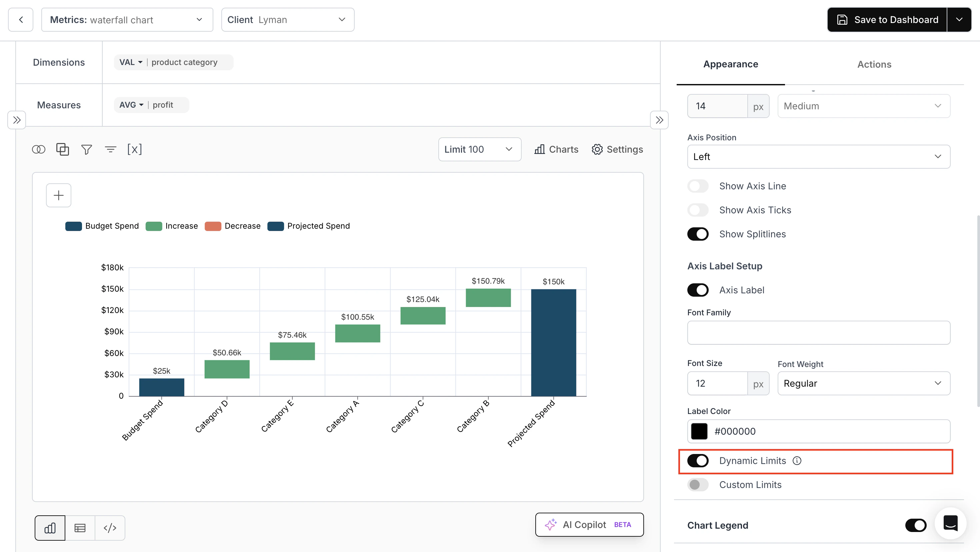The image size is (980, 552).
Task: Open AI Copilot
Action: click(x=589, y=525)
